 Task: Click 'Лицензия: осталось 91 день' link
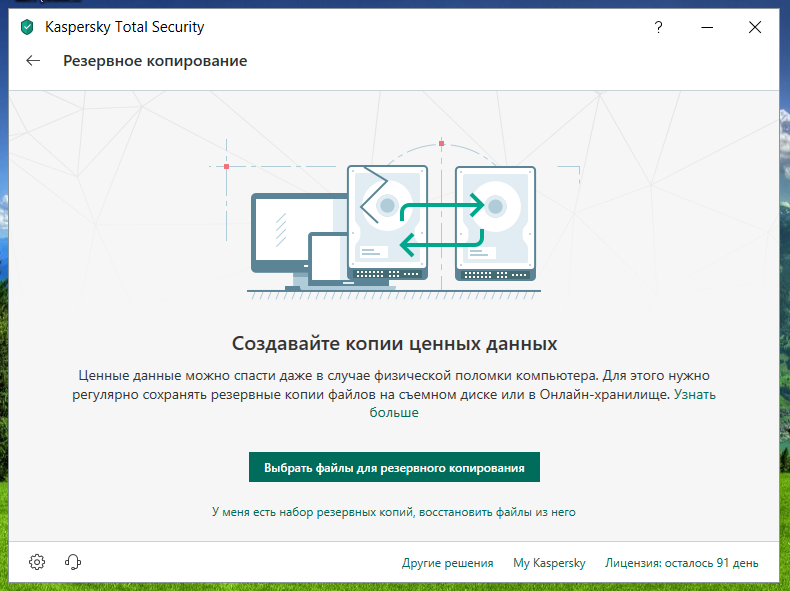[x=682, y=563]
